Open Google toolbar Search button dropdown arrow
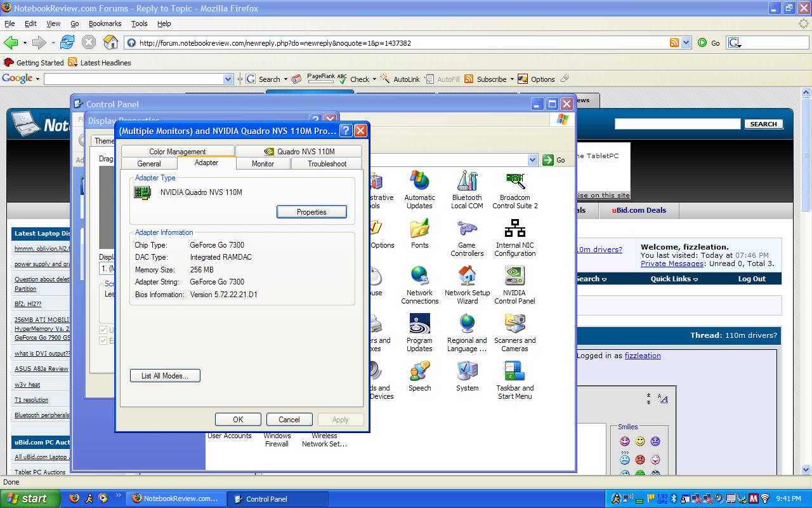This screenshot has height=508, width=812. click(x=285, y=79)
